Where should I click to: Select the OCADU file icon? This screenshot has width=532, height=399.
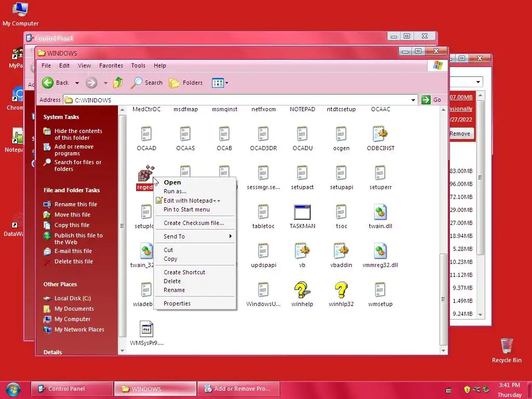click(x=302, y=134)
